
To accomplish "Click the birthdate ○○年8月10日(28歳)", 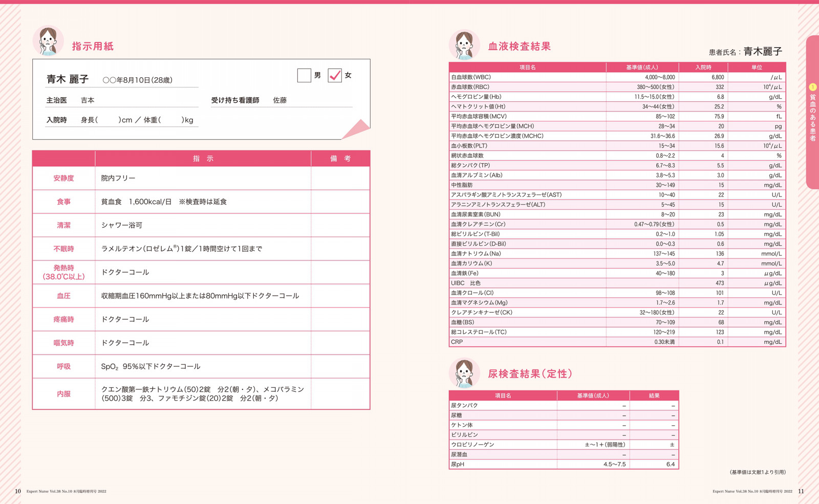I will [137, 80].
